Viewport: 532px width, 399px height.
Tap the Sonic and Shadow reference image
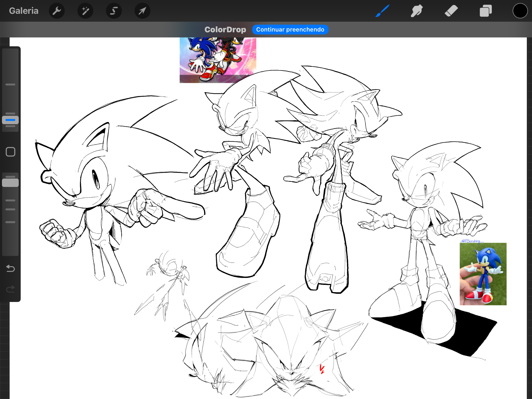(218, 60)
